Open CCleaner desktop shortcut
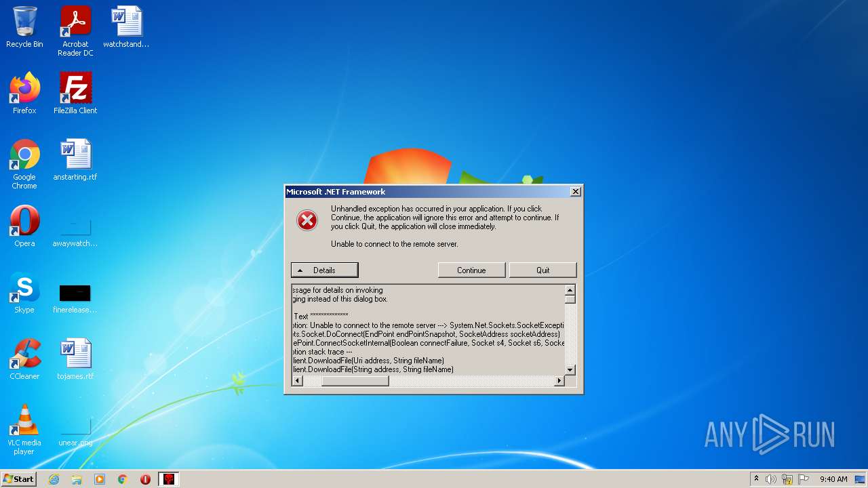The width and height of the screenshot is (868, 488). (x=24, y=359)
